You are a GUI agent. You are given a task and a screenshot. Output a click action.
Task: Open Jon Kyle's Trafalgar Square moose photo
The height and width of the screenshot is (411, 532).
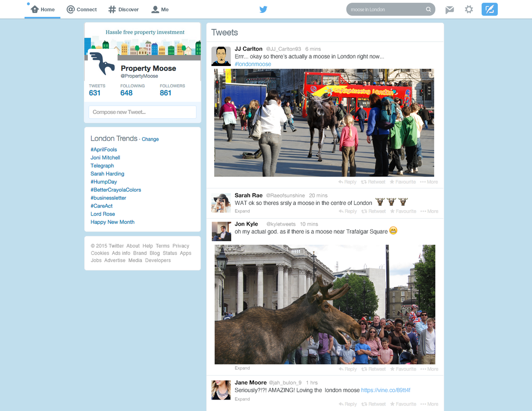click(x=325, y=305)
